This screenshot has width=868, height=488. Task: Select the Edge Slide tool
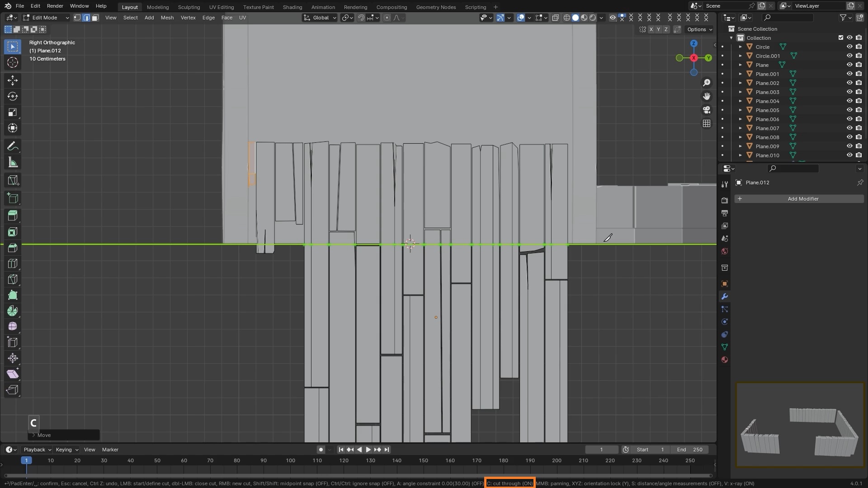13,342
